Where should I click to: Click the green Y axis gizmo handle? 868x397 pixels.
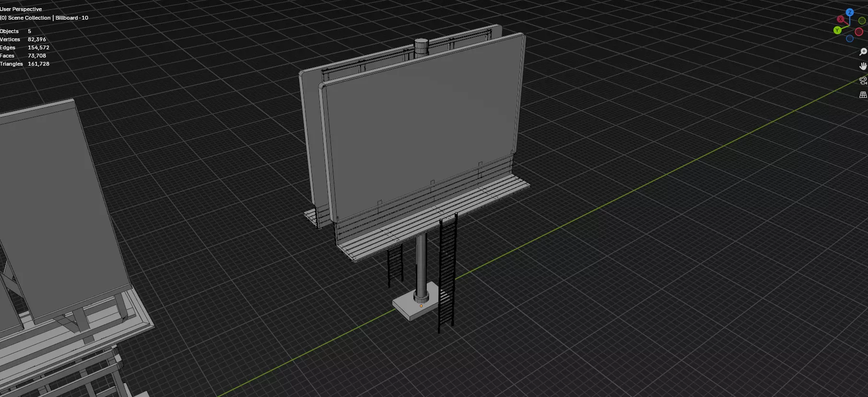(837, 30)
